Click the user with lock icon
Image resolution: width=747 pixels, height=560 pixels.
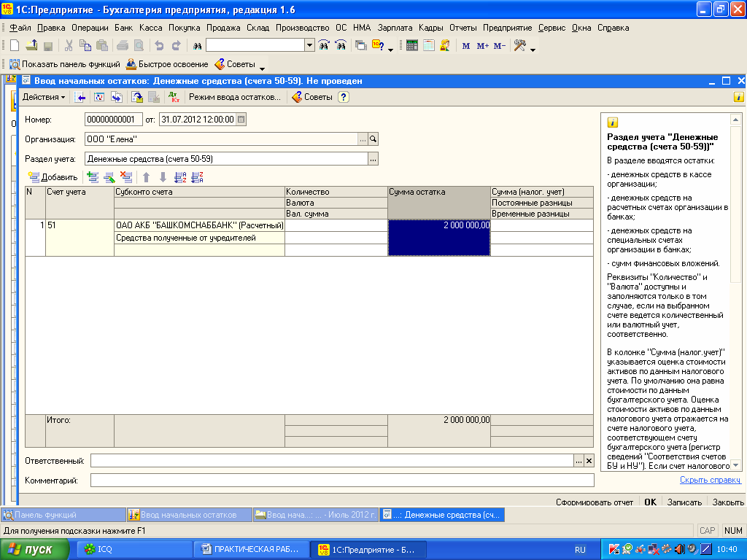coord(445,45)
